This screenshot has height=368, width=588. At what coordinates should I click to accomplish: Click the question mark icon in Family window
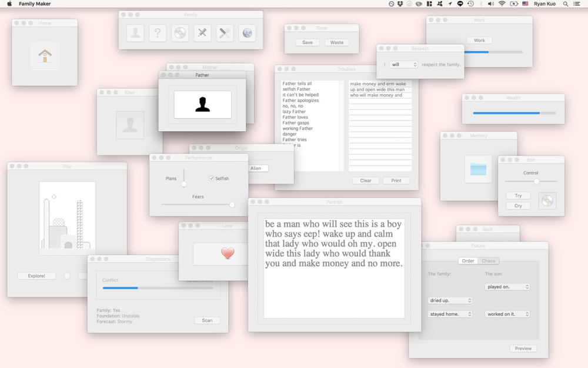158,34
